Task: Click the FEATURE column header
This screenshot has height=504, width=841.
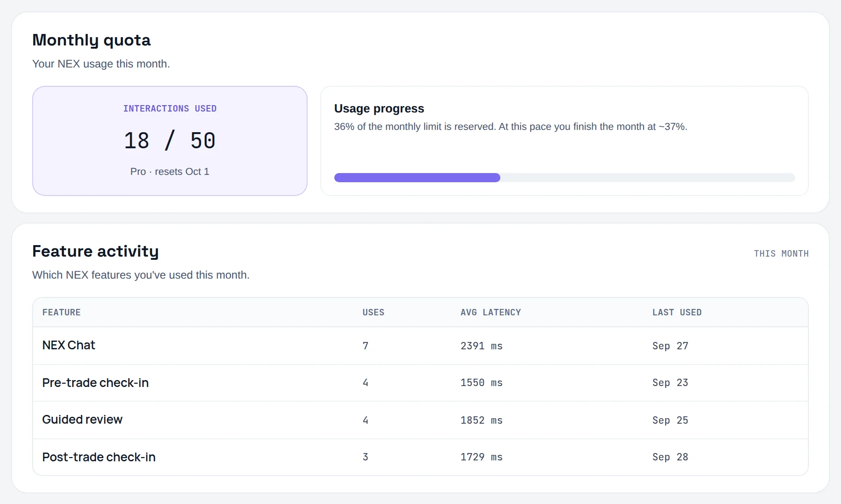Action: 62,313
